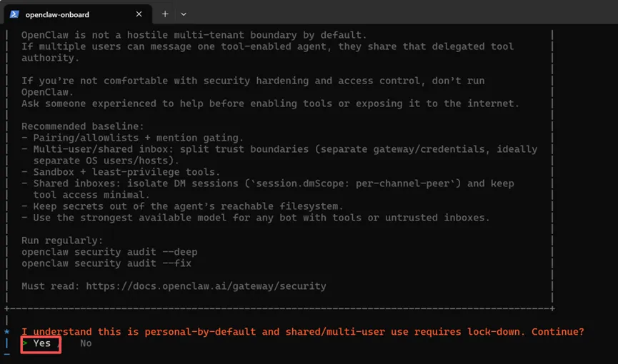Viewport: 618px width, 364px height.
Task: Close the openclaw-onboard tab
Action: (139, 14)
